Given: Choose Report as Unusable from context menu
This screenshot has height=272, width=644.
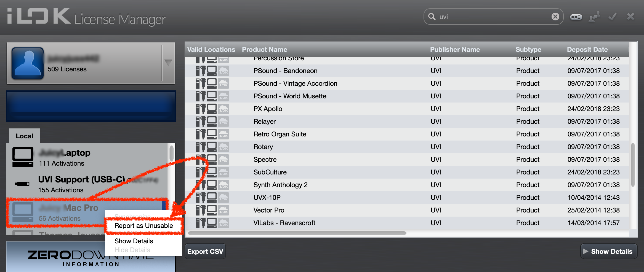Looking at the screenshot, I should click(x=143, y=226).
